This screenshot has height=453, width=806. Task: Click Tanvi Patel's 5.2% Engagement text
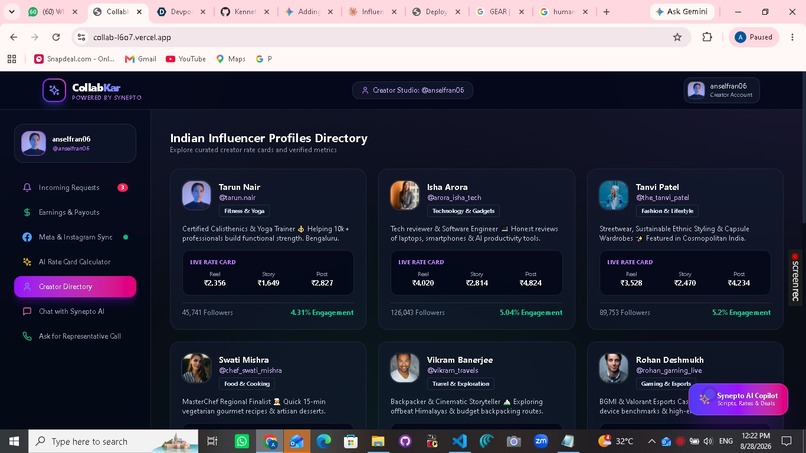click(741, 313)
